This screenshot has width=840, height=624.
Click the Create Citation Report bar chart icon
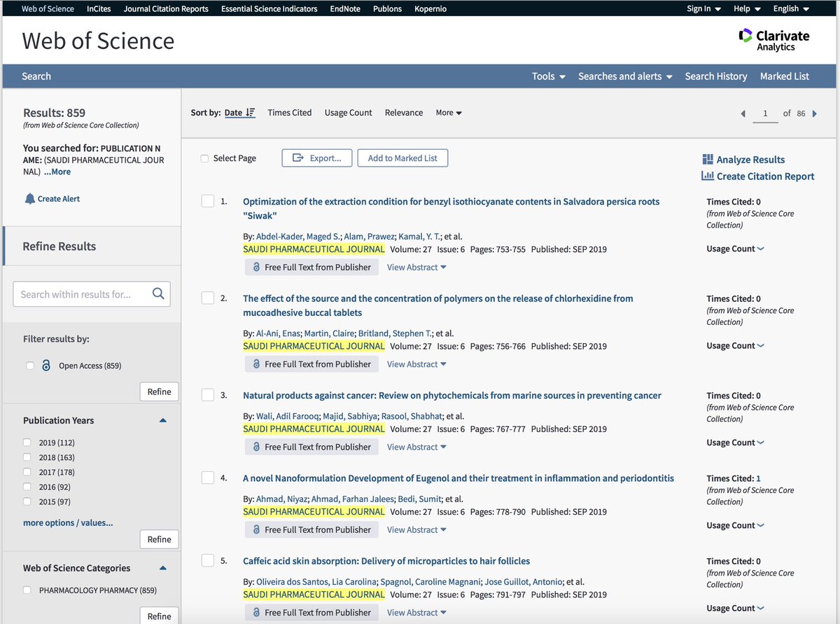708,176
